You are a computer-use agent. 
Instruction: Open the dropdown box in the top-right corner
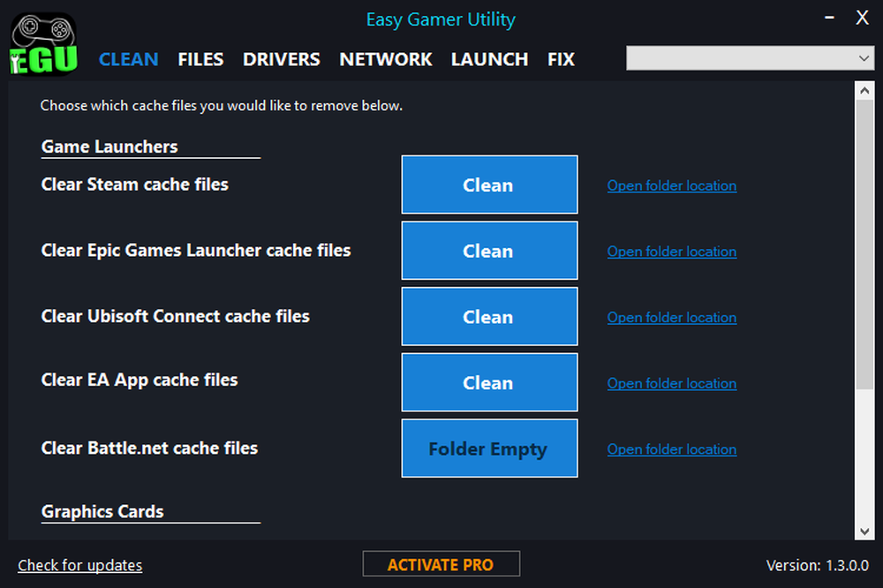tap(749, 58)
